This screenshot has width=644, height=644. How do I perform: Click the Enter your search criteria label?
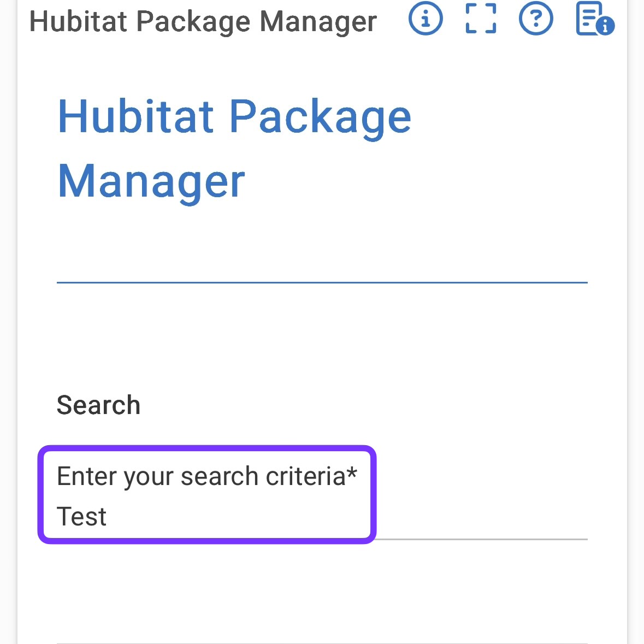(207, 476)
